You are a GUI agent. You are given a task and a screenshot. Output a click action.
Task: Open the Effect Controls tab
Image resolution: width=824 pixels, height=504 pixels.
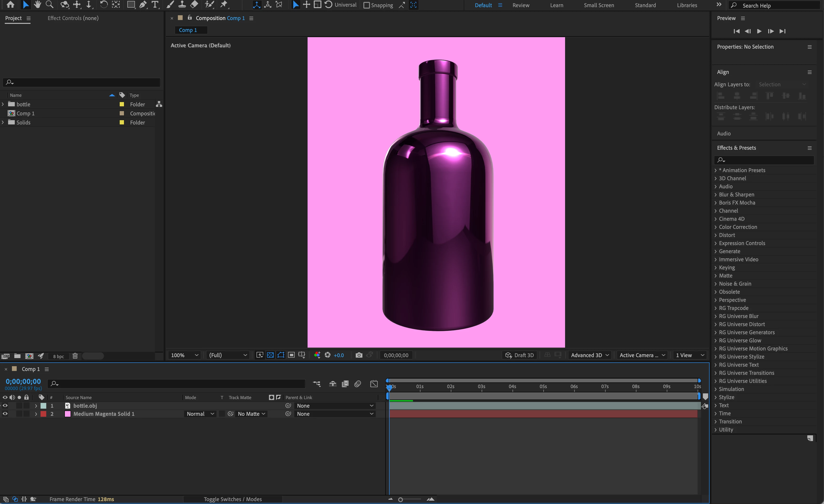73,18
